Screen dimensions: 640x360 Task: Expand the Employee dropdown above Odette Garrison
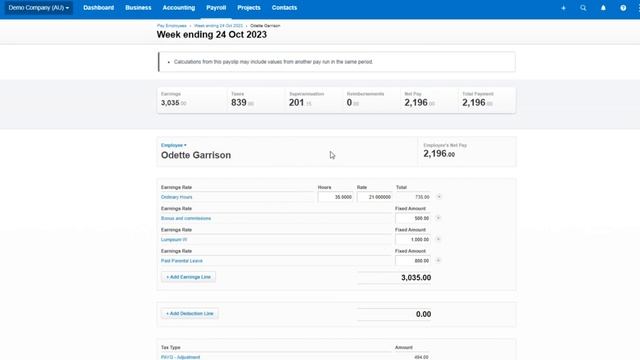[173, 145]
